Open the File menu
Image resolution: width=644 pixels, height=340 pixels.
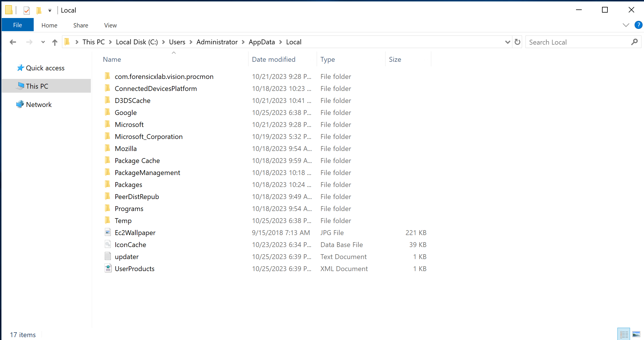pos(17,25)
